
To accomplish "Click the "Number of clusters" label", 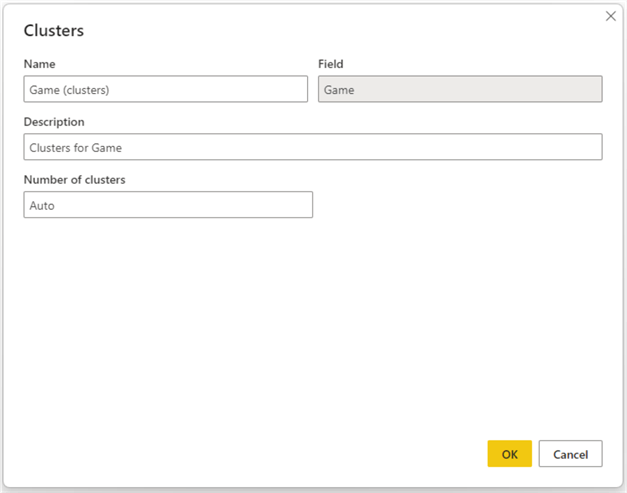I will 75,180.
